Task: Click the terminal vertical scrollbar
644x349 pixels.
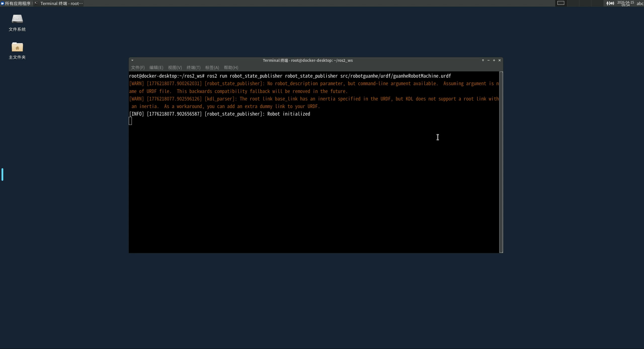Action: click(501, 162)
